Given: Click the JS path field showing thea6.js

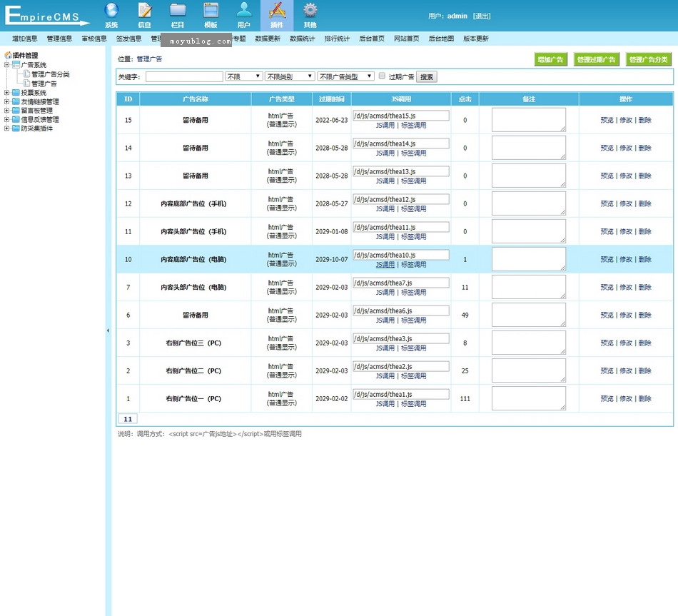Looking at the screenshot, I should tap(401, 310).
